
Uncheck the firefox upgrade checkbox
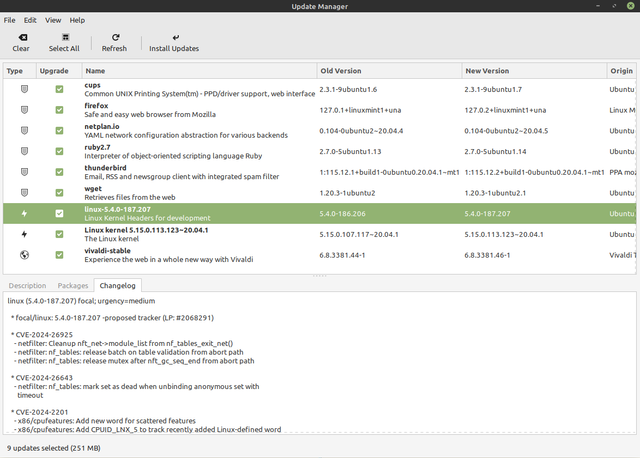coord(60,110)
